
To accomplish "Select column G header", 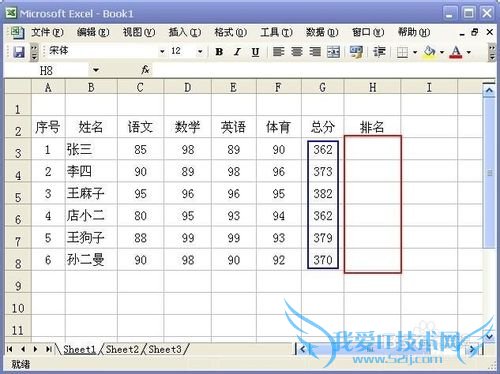I will [x=322, y=88].
